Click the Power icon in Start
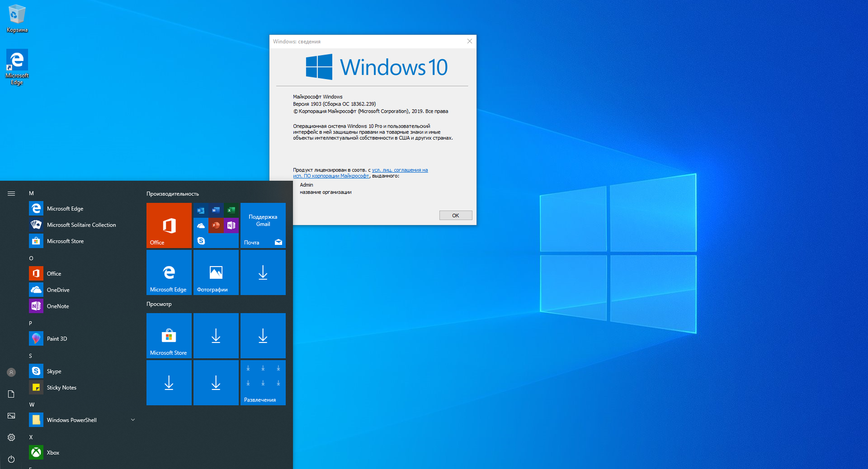Image resolution: width=868 pixels, height=469 pixels. [x=11, y=459]
